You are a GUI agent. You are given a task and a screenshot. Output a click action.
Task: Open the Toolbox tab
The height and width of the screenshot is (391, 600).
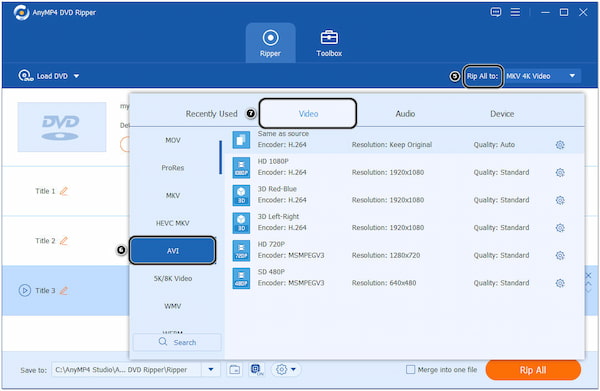329,43
